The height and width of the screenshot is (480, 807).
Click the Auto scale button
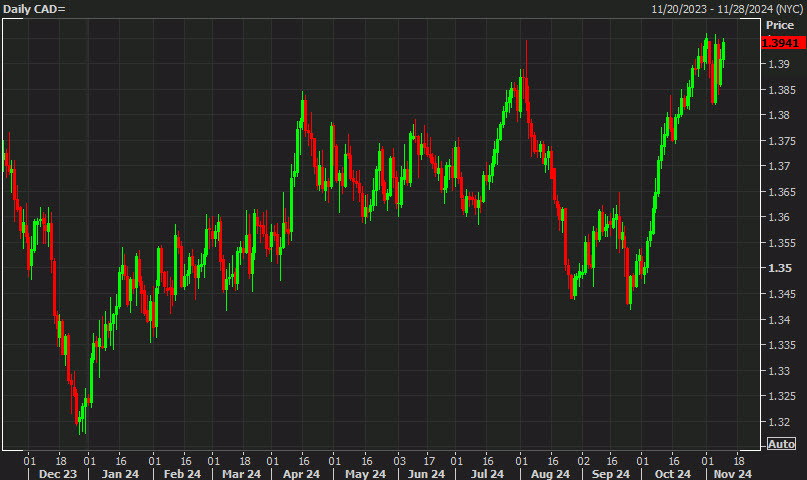point(781,444)
